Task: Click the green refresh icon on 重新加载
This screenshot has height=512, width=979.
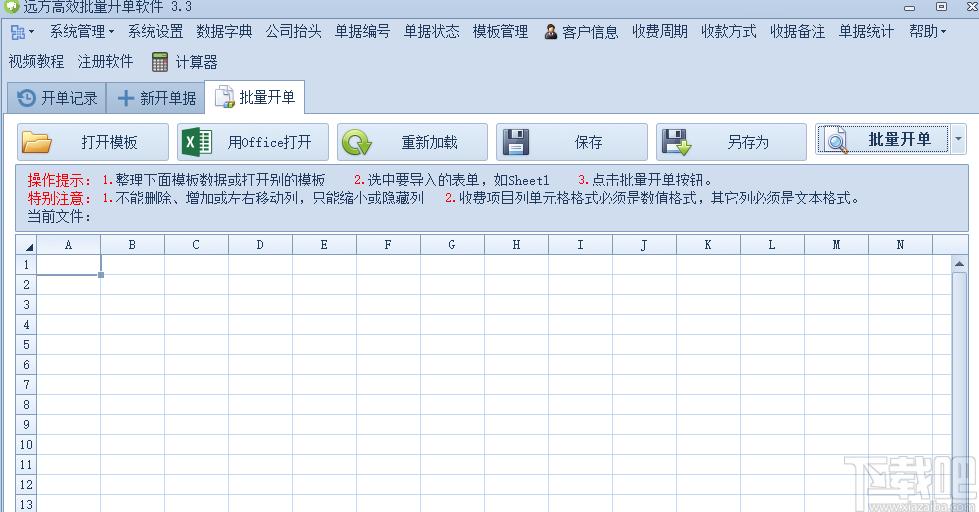Action: 357,142
